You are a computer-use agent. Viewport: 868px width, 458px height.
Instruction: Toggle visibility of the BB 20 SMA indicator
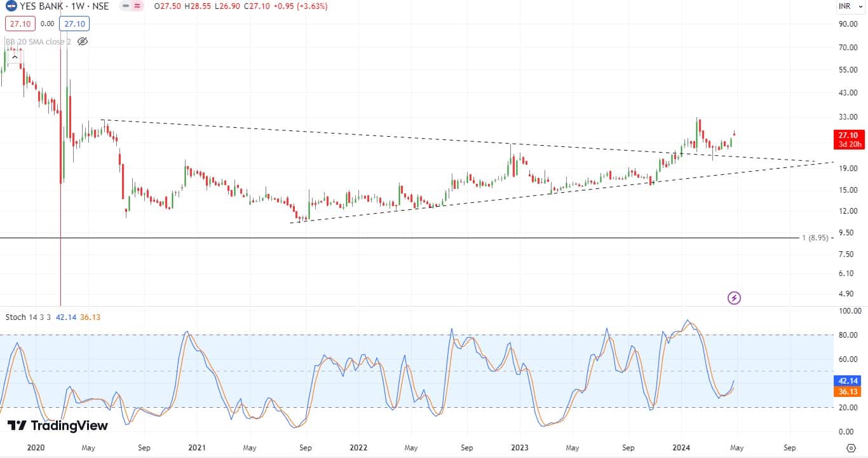click(x=82, y=41)
